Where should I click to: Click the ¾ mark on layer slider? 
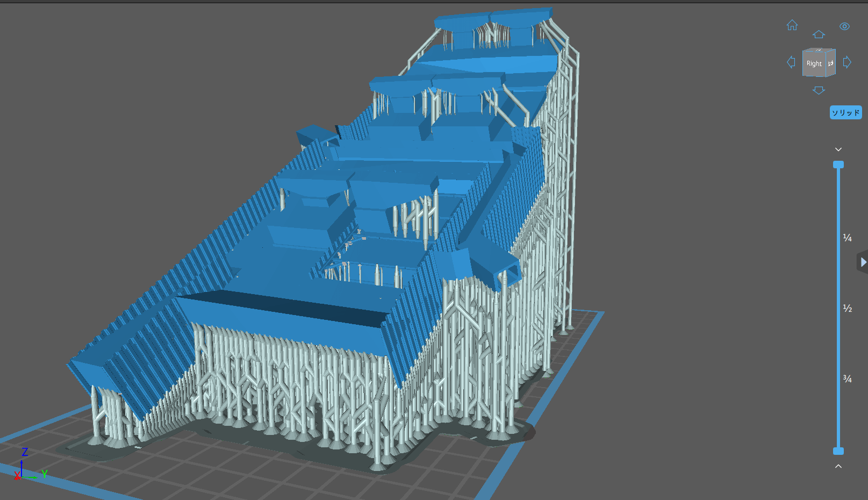tap(847, 379)
